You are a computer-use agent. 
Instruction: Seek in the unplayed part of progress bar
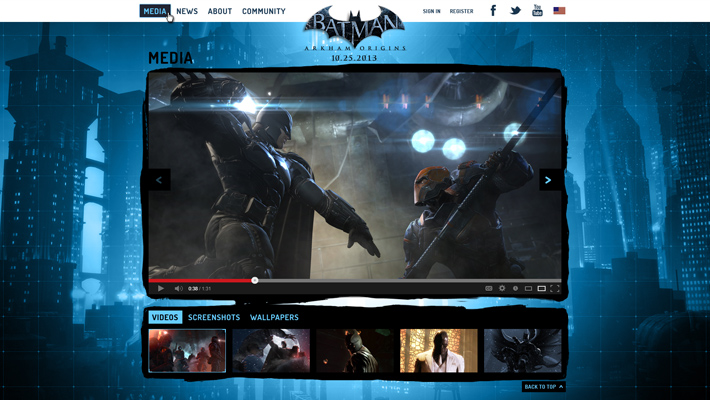click(x=409, y=280)
